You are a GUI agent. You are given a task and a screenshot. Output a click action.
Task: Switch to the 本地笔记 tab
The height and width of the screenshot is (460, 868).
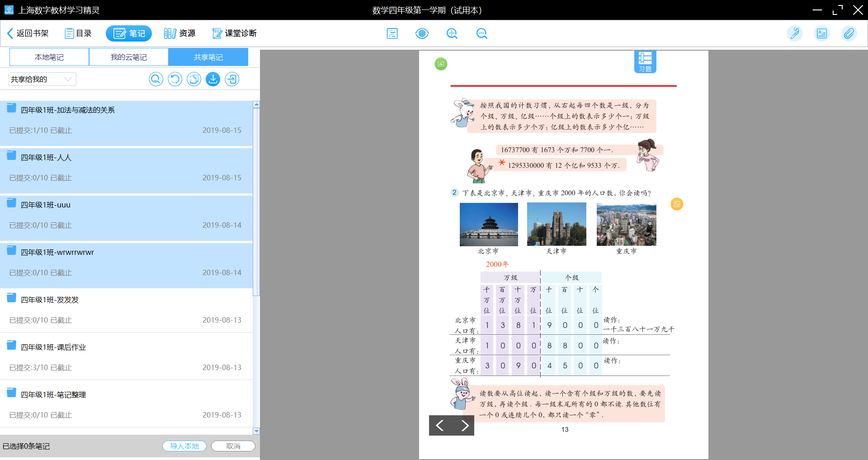pos(49,57)
